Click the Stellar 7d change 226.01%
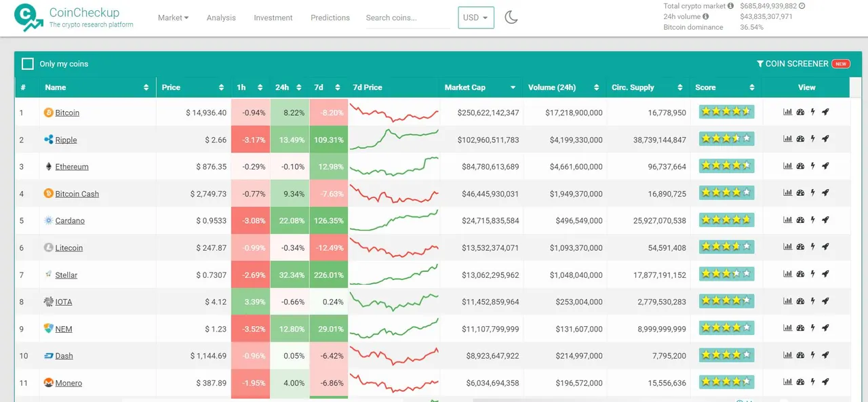This screenshot has height=402, width=868. (329, 275)
